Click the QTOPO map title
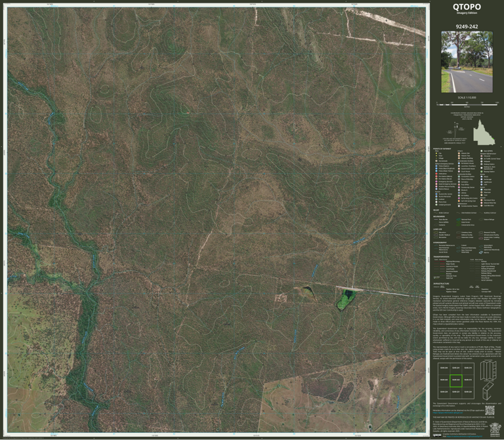 (467, 7)
